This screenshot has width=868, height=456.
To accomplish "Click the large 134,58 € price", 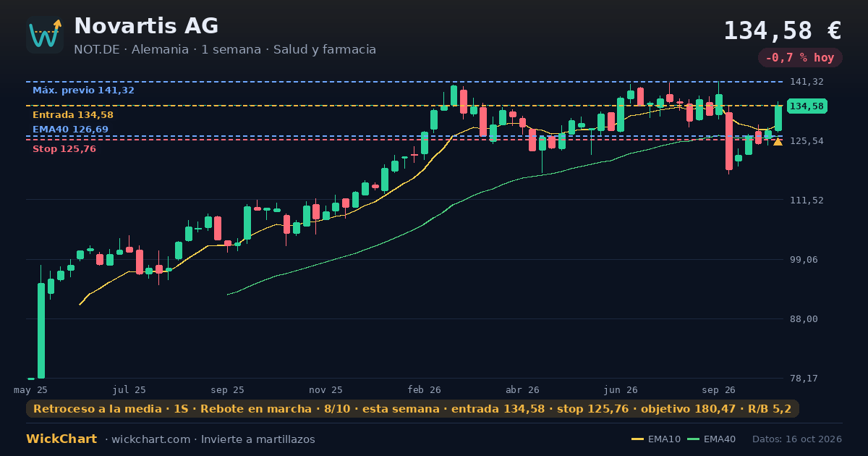I will [783, 30].
